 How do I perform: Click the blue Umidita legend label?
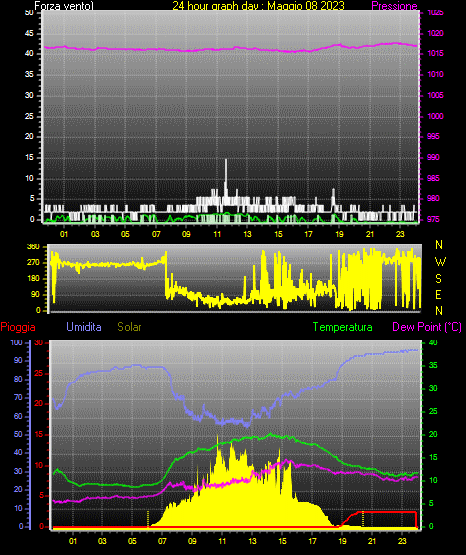click(84, 327)
